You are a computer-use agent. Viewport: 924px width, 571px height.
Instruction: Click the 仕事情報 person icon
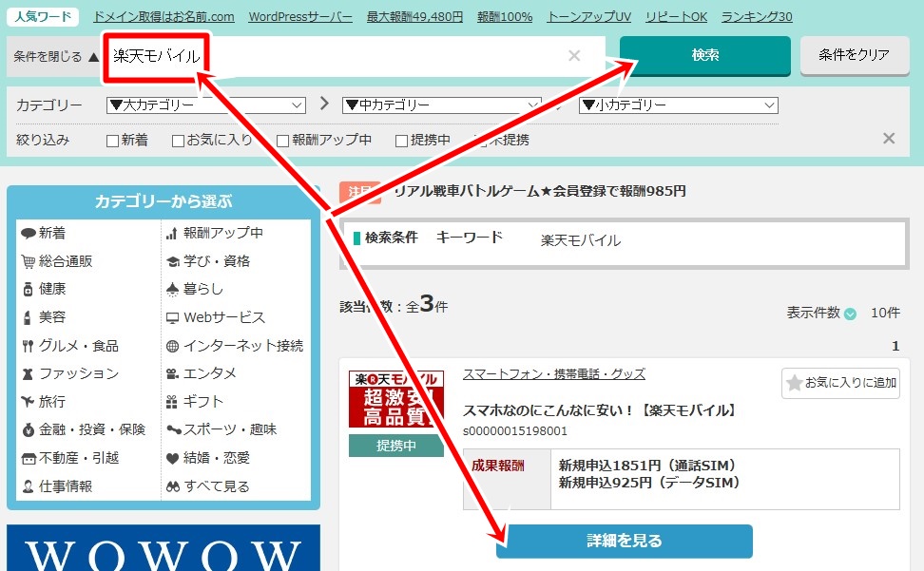click(x=28, y=486)
